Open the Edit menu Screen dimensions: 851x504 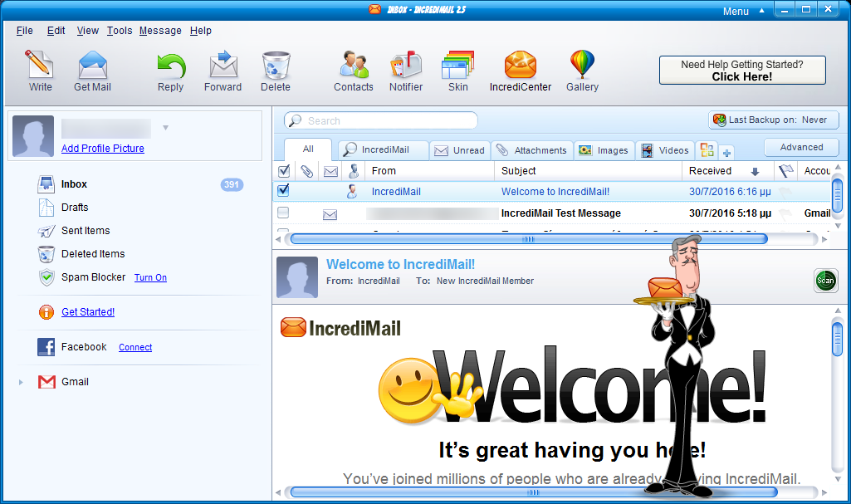pyautogui.click(x=56, y=31)
